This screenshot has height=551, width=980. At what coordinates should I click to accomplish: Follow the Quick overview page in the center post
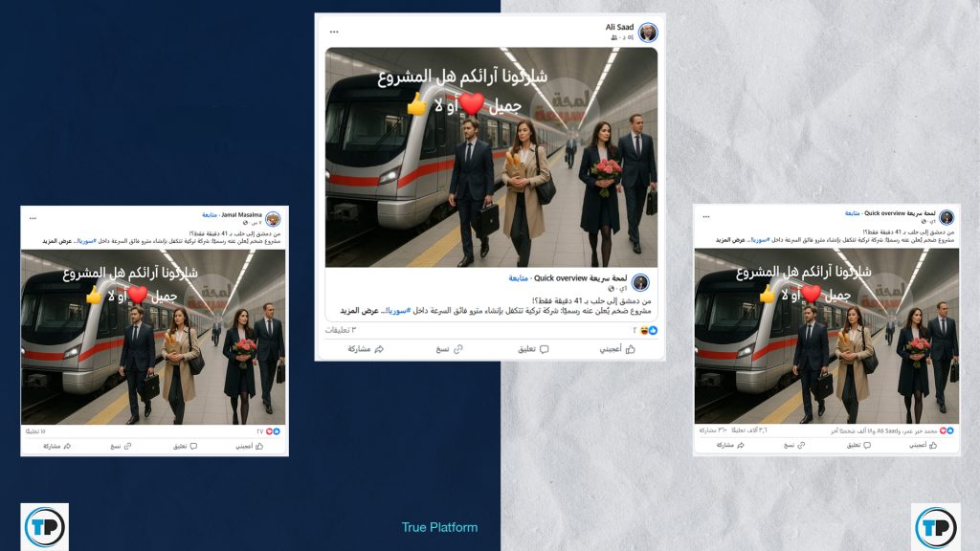pos(518,278)
